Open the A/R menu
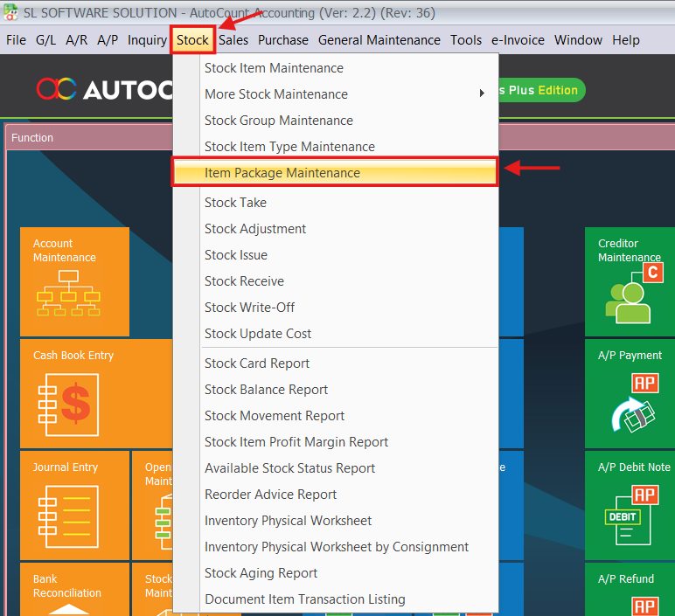675x616 pixels. click(x=77, y=40)
